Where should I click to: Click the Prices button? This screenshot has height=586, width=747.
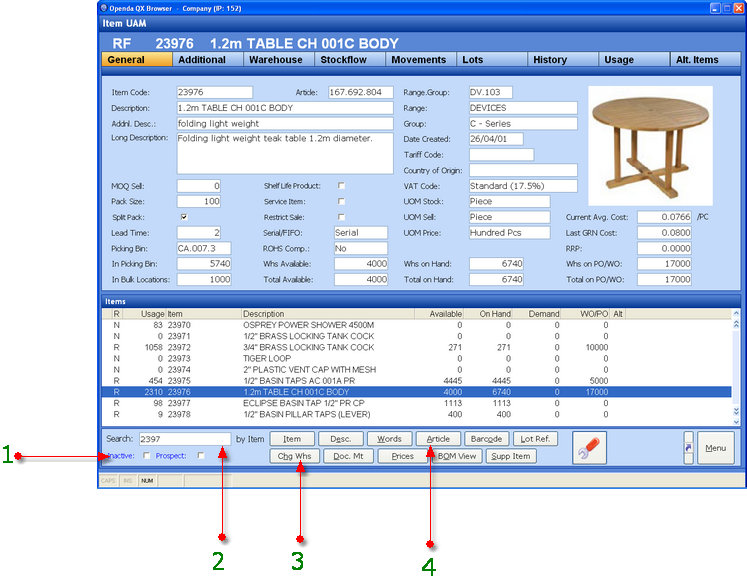[403, 456]
